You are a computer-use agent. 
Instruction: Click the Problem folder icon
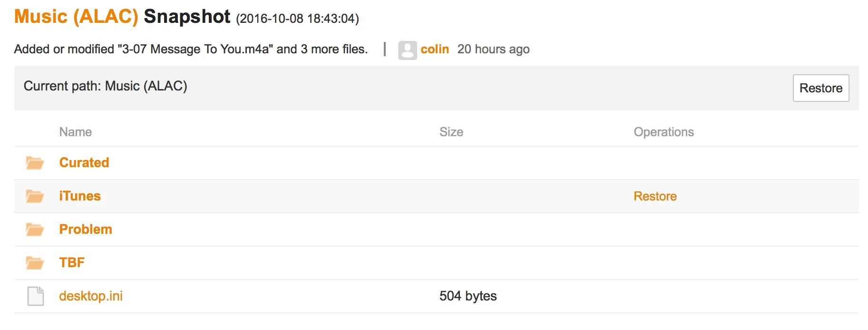point(35,230)
